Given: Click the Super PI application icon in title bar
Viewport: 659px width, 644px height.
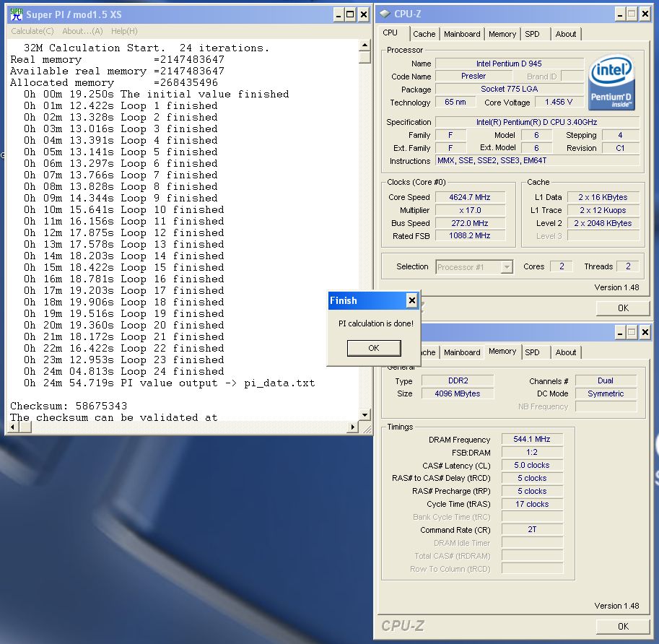Looking at the screenshot, I should coord(16,14).
